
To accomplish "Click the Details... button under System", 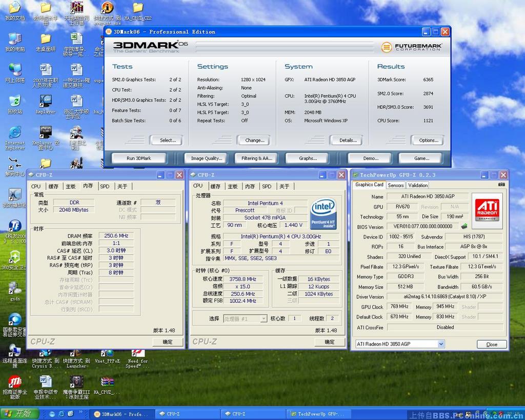I will 348,140.
